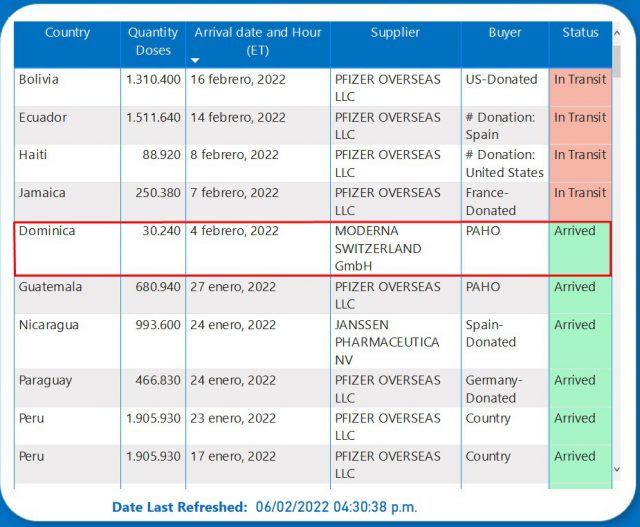Click the scrollbar down arrow
The height and width of the screenshot is (527, 640).
tap(617, 468)
